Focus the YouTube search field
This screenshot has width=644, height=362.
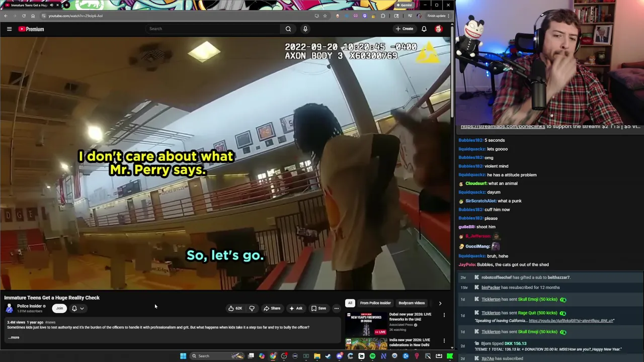pyautogui.click(x=213, y=29)
